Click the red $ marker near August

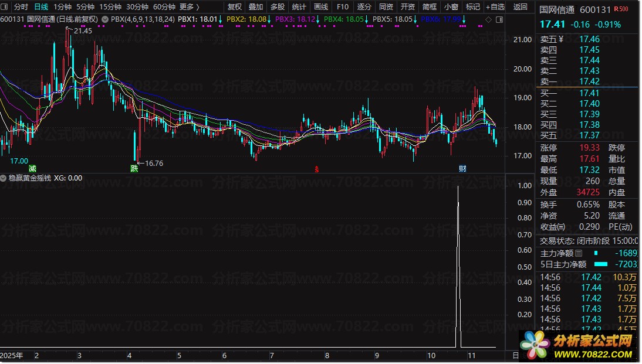(x=316, y=169)
